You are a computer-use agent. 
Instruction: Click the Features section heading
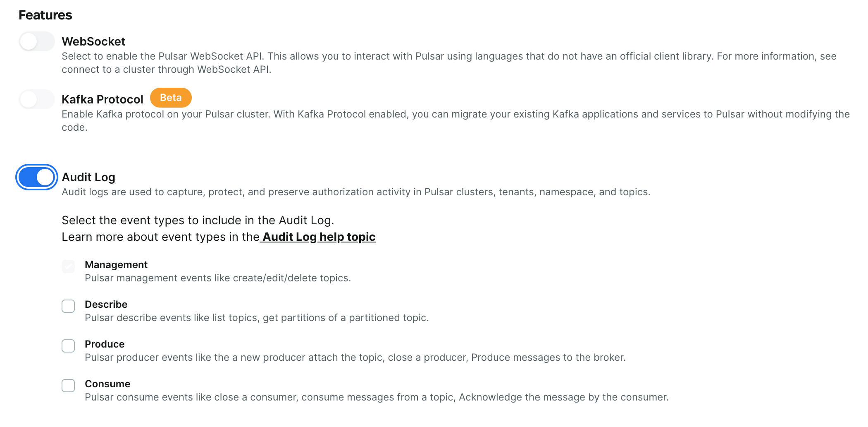45,15
